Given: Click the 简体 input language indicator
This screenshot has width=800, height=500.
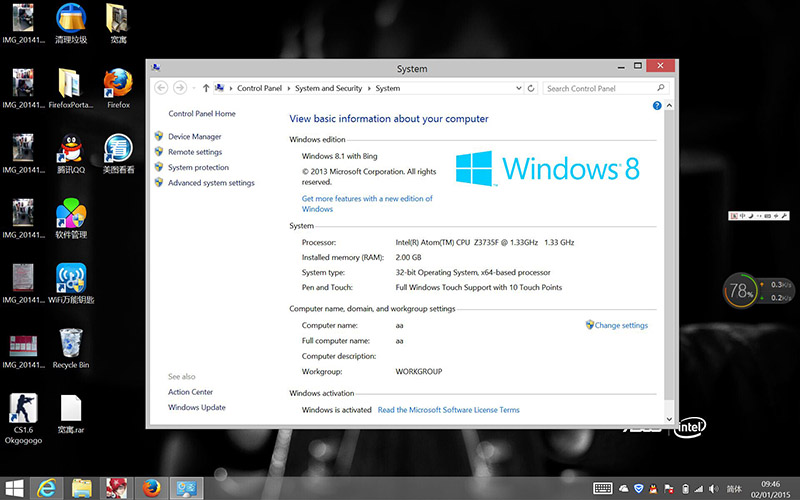Looking at the screenshot, I should tap(734, 489).
